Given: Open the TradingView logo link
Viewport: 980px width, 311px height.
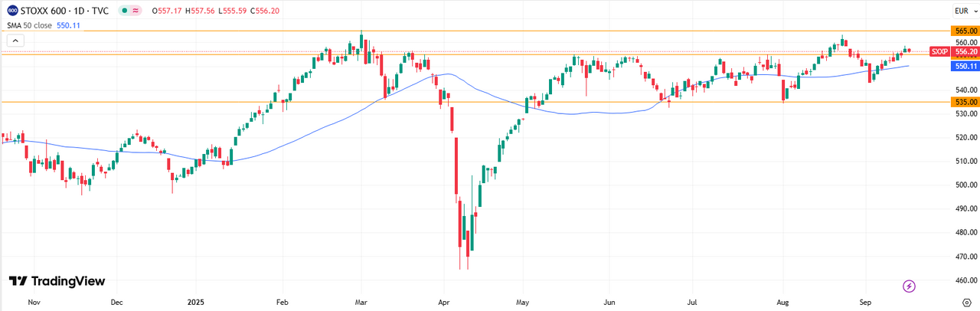Looking at the screenshot, I should pos(57,281).
